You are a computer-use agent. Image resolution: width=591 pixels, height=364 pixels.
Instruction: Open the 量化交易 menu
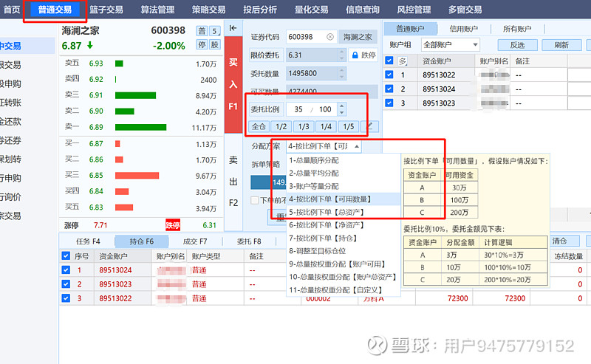coord(311,10)
